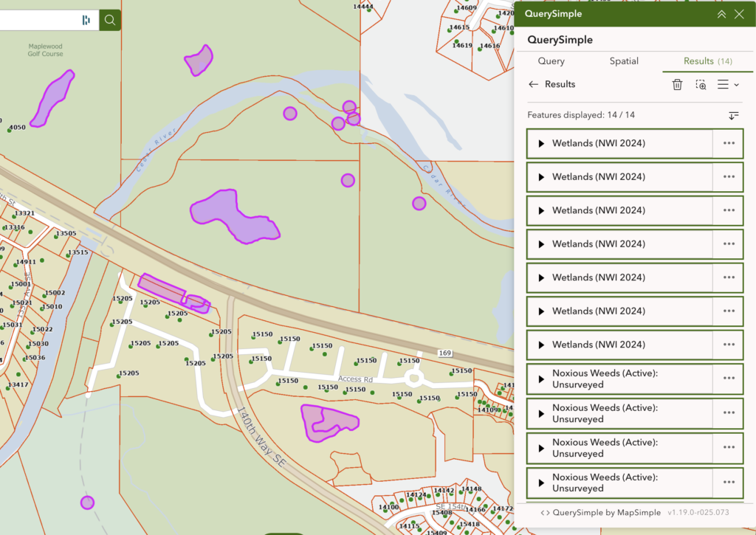Expand the first Wetlands (NWI 2024) result
The width and height of the screenshot is (756, 535).
coord(541,143)
